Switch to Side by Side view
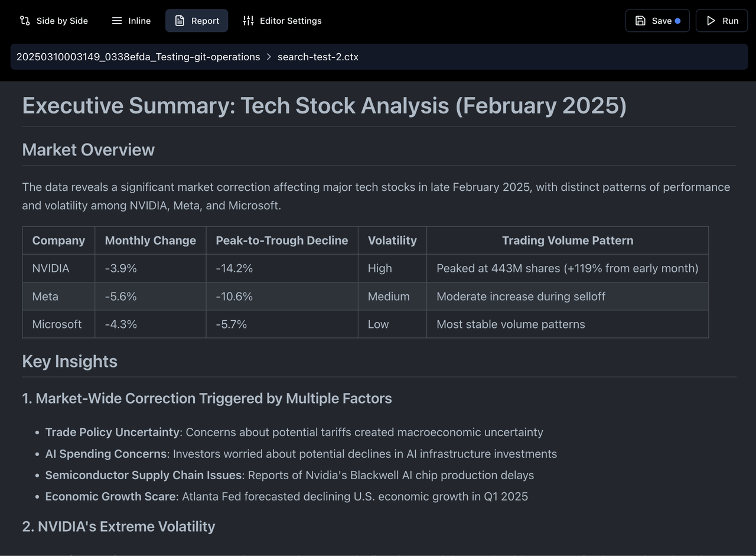This screenshot has width=756, height=556. tap(54, 21)
